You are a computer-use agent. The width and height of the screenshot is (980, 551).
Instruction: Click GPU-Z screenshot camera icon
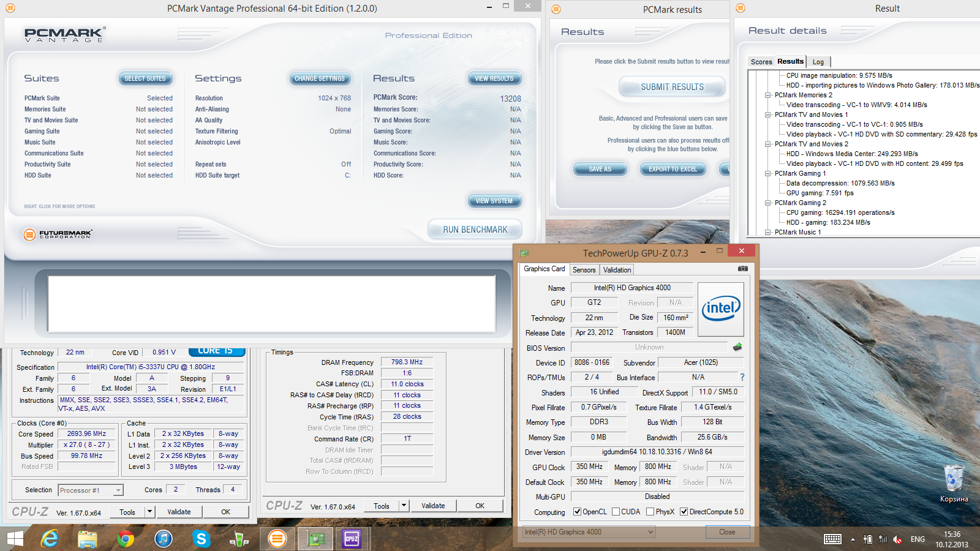point(742,269)
